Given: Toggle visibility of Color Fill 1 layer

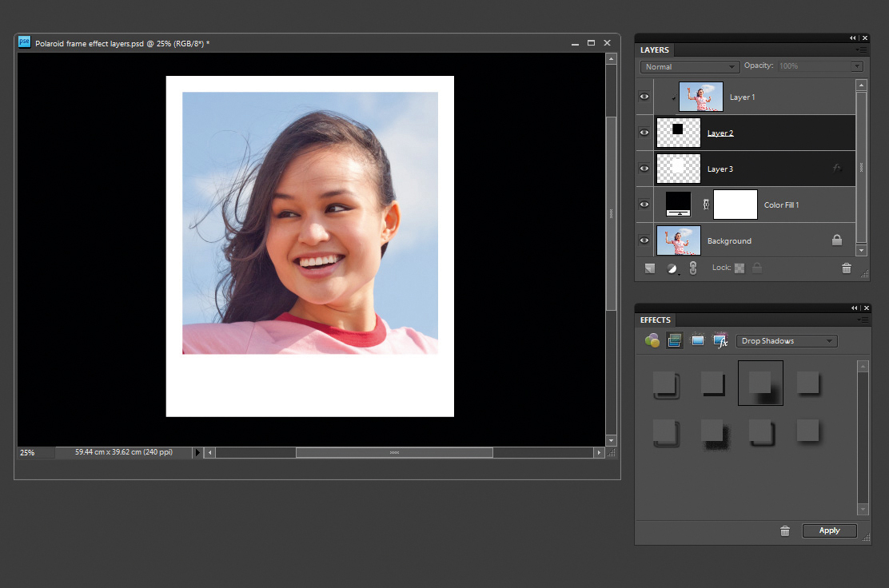Looking at the screenshot, I should click(644, 205).
